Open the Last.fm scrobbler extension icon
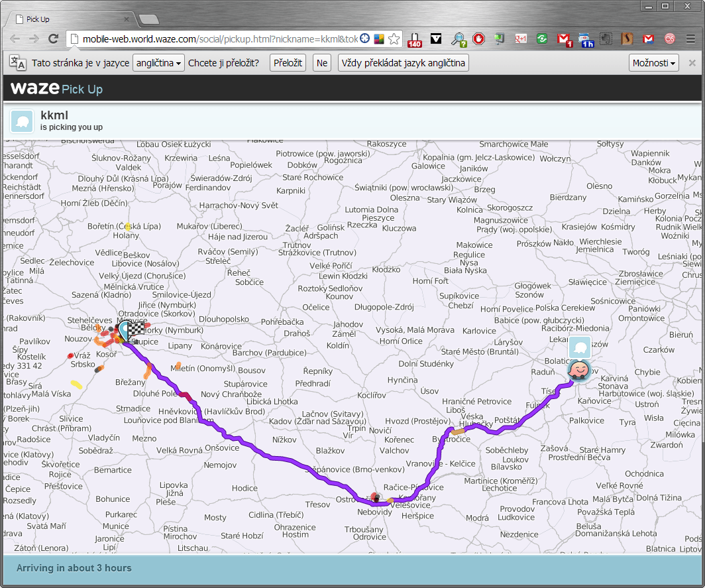 pos(670,38)
